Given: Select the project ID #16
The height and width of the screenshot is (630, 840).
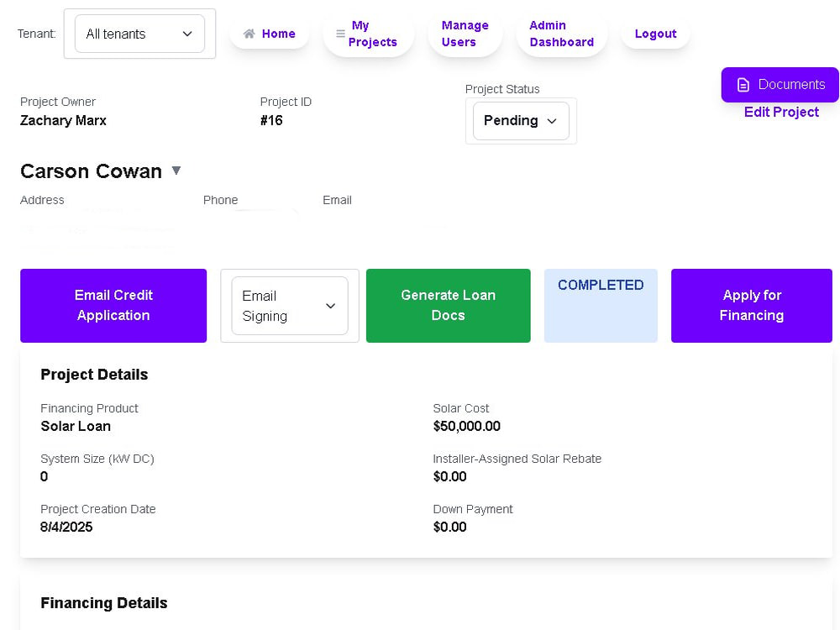Looking at the screenshot, I should pyautogui.click(x=271, y=120).
